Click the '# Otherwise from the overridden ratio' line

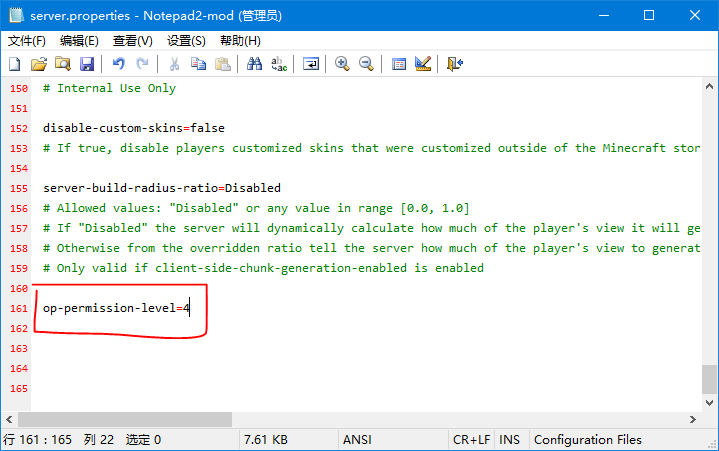(x=371, y=248)
